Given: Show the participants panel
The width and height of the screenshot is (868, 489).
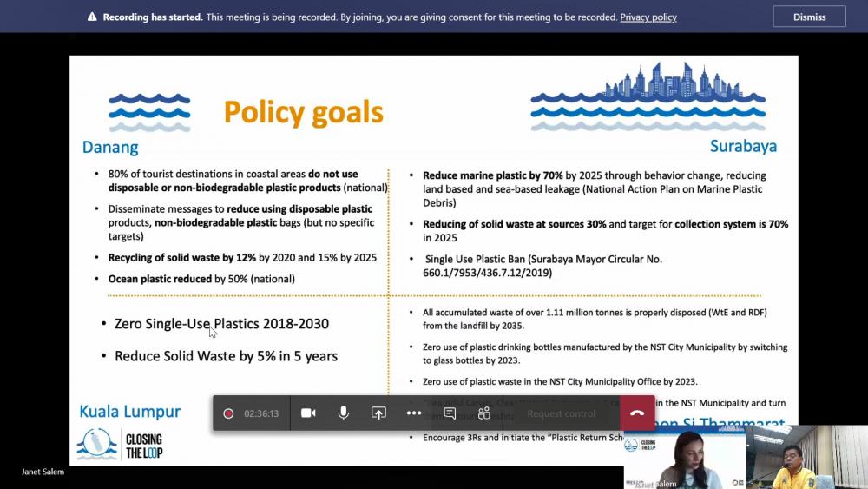Looking at the screenshot, I should (x=484, y=413).
